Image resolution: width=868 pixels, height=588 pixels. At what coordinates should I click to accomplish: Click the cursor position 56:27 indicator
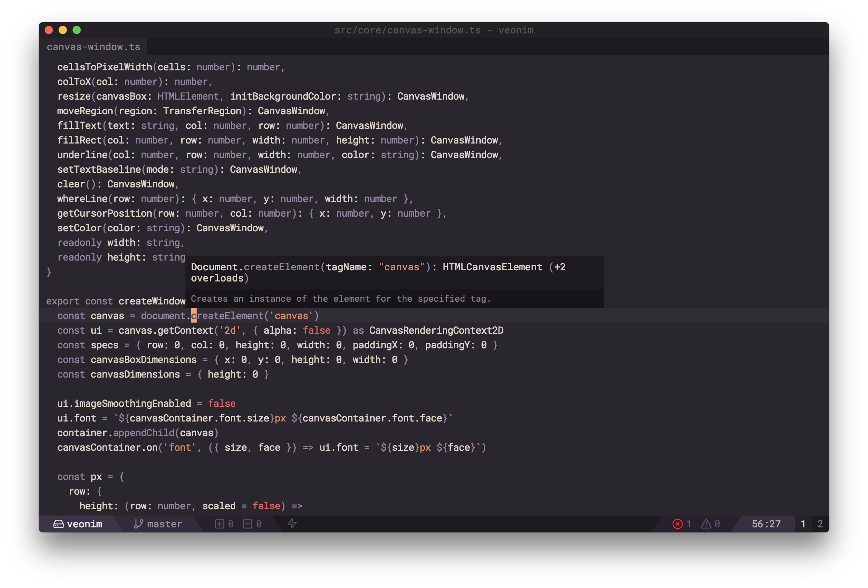(766, 524)
